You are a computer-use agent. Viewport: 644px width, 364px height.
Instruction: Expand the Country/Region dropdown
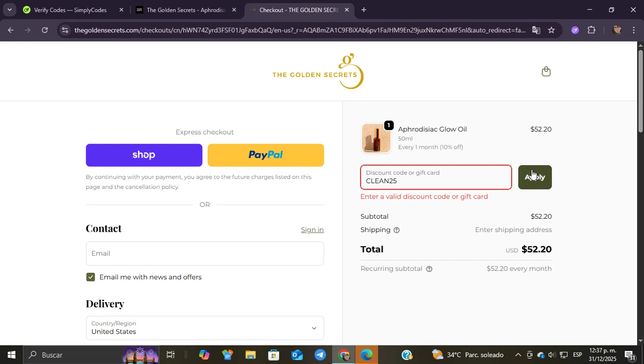pyautogui.click(x=205, y=328)
